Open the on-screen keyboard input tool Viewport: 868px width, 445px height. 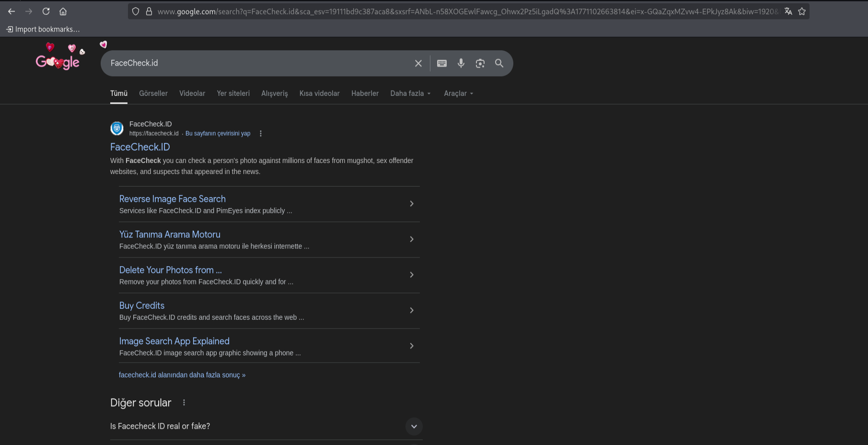[442, 63]
